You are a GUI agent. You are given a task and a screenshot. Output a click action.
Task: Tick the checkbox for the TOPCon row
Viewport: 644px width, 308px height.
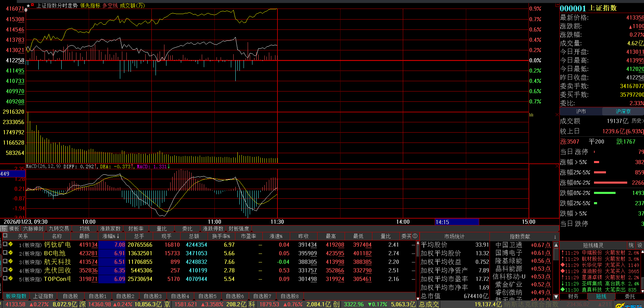tap(5, 279)
